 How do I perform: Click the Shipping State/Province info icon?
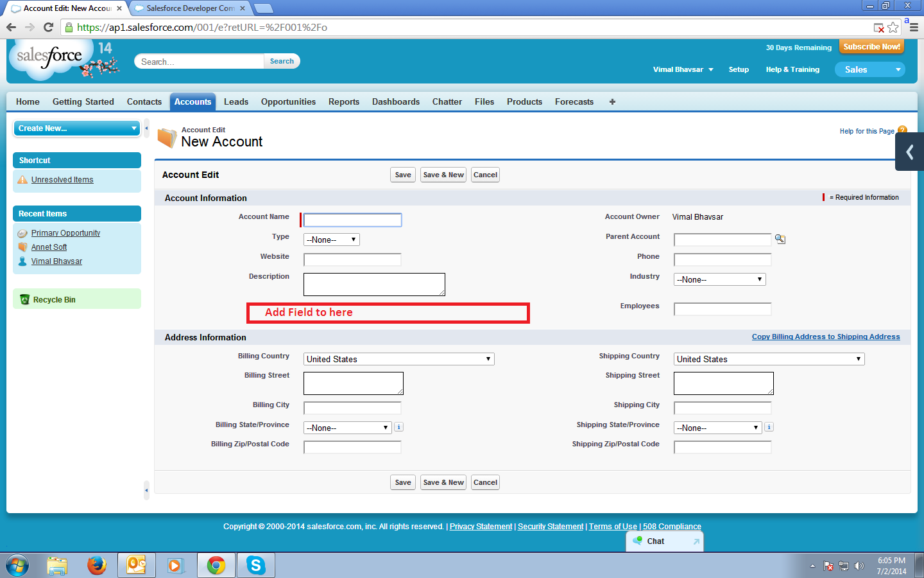click(x=769, y=427)
